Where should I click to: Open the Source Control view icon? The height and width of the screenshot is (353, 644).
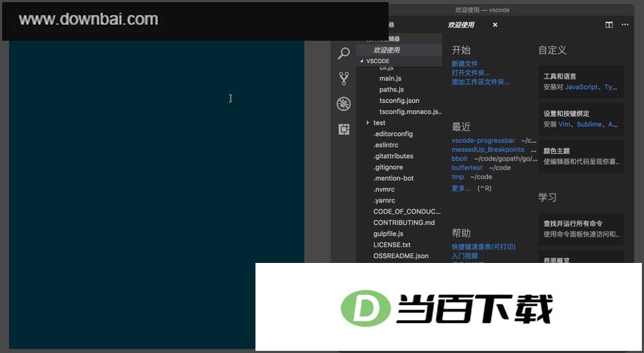pyautogui.click(x=343, y=79)
